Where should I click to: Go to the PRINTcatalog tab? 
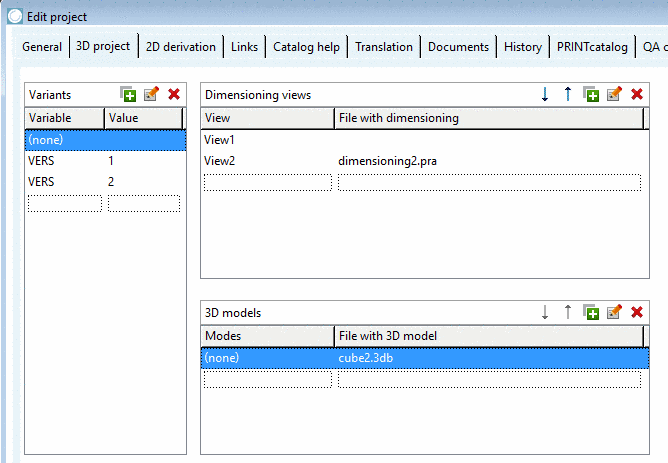(592, 46)
